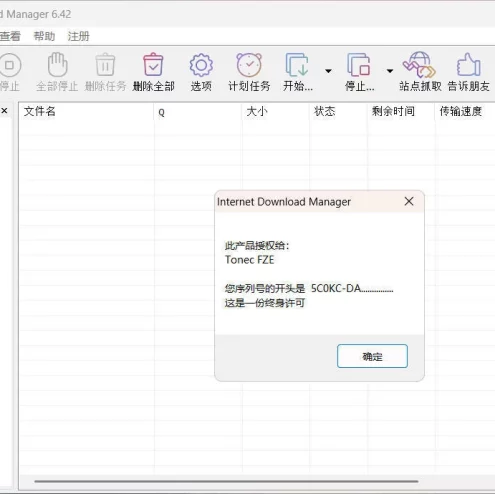Image resolution: width=495 pixels, height=494 pixels.
Task: Click the horizontal scrollbar at the bottom
Action: pos(226,481)
